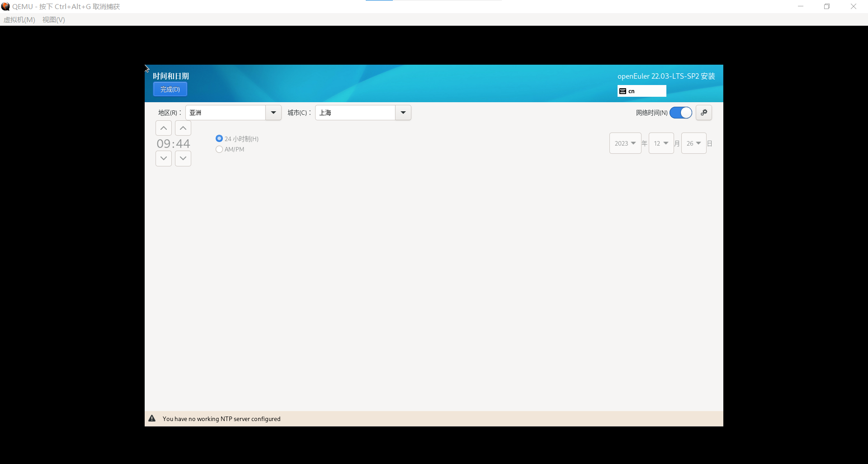Select the 24 小时制(H) radio option
Image resolution: width=868 pixels, height=464 pixels.
(x=237, y=139)
